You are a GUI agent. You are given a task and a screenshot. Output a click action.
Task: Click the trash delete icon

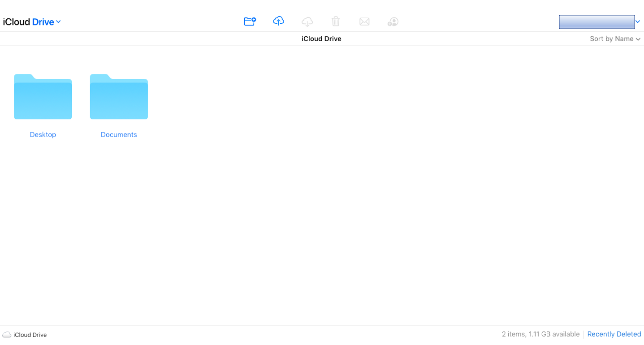click(336, 21)
